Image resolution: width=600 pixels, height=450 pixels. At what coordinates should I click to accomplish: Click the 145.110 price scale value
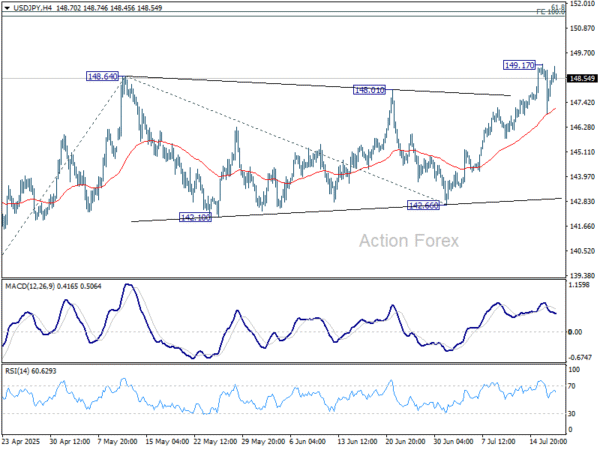[582, 152]
